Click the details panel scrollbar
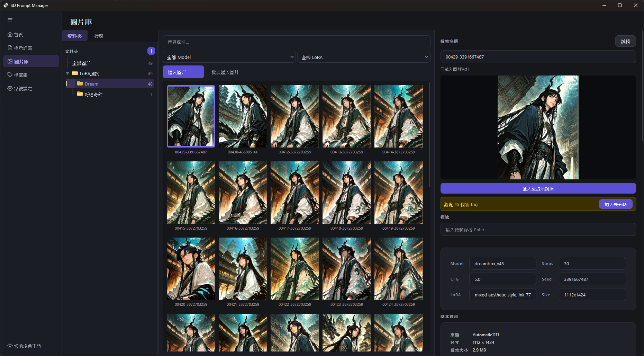Image resolution: width=644 pixels, height=356 pixels. coord(643,87)
